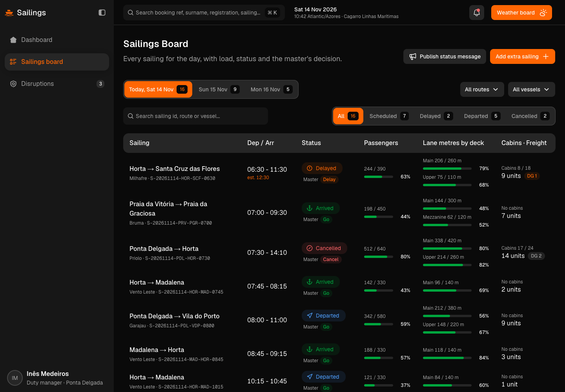Click passenger load bar for Horta → Santa Cruz
The width and height of the screenshot is (565, 392).
pyautogui.click(x=379, y=177)
